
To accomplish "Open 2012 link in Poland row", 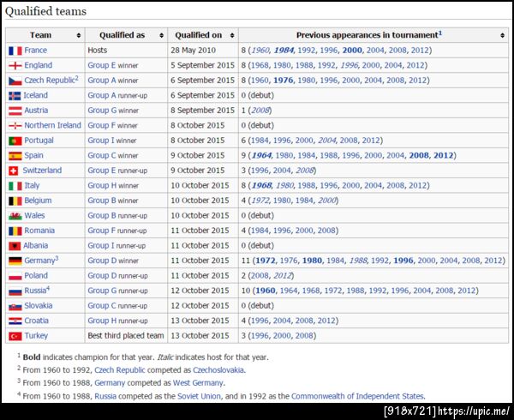I will tap(282, 276).
